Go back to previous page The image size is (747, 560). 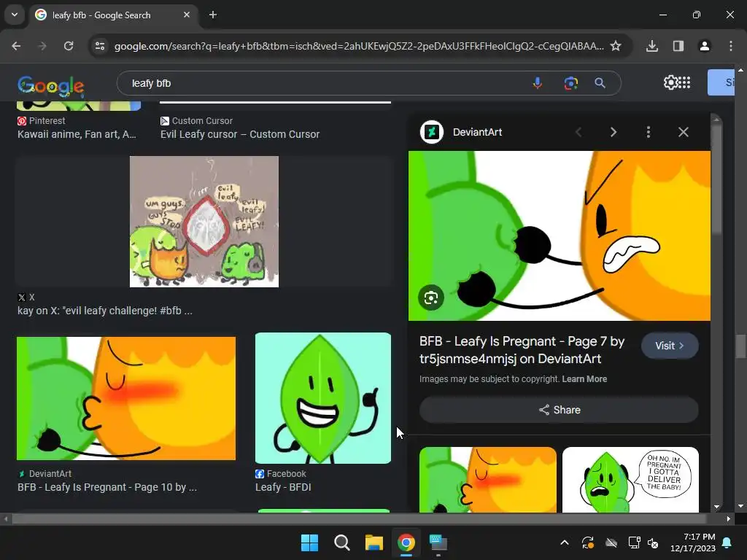[16, 46]
